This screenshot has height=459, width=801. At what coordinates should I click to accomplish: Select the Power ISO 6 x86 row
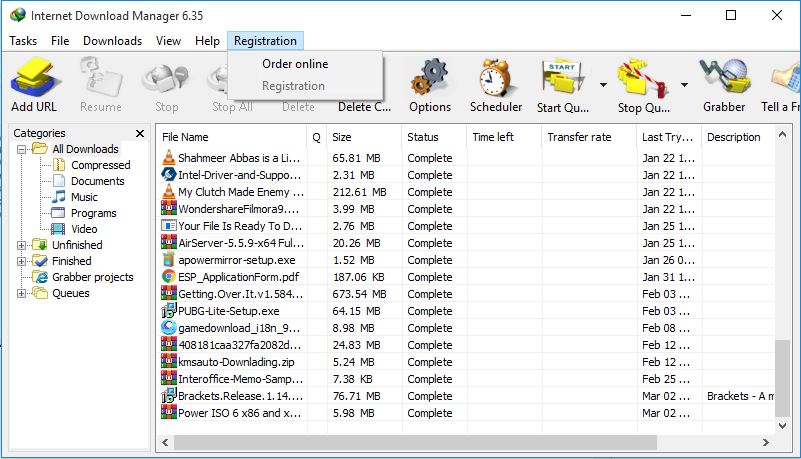(467, 413)
